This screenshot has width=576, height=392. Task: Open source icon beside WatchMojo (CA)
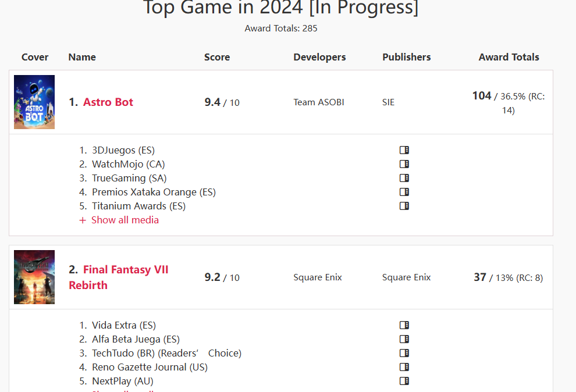tap(404, 164)
